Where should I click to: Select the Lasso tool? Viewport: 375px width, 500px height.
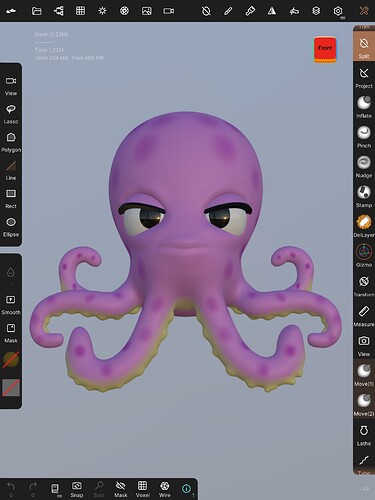(x=11, y=114)
